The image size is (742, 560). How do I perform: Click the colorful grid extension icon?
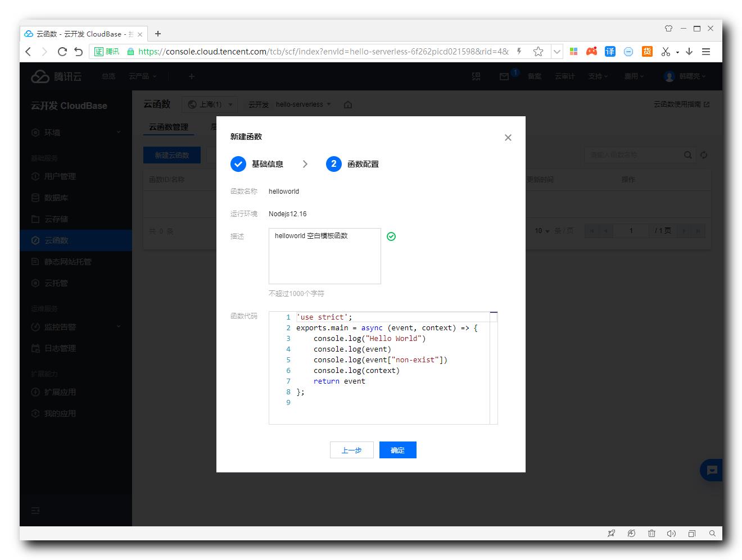tap(573, 52)
